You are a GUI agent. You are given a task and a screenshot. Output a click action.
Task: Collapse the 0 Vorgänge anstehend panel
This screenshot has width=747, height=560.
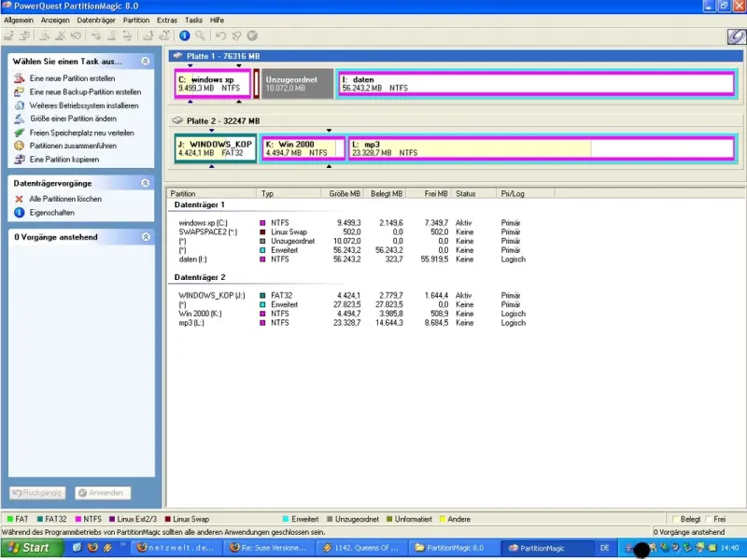[145, 237]
